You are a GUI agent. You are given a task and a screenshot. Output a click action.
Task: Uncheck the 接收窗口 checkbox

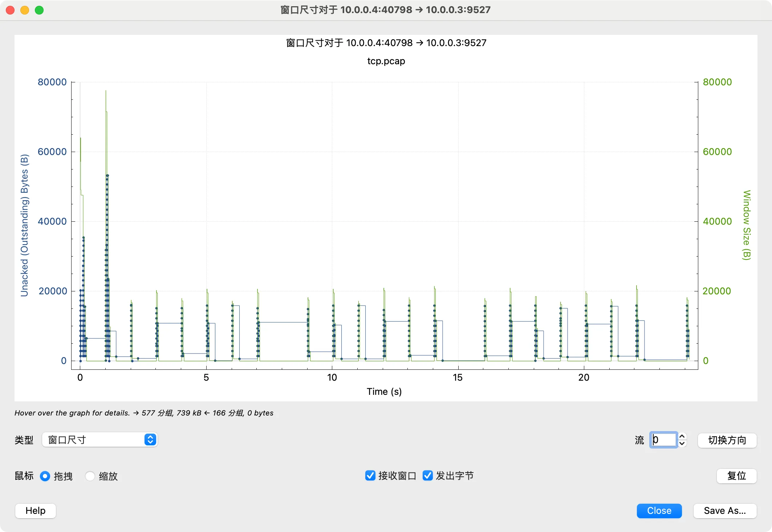(370, 476)
